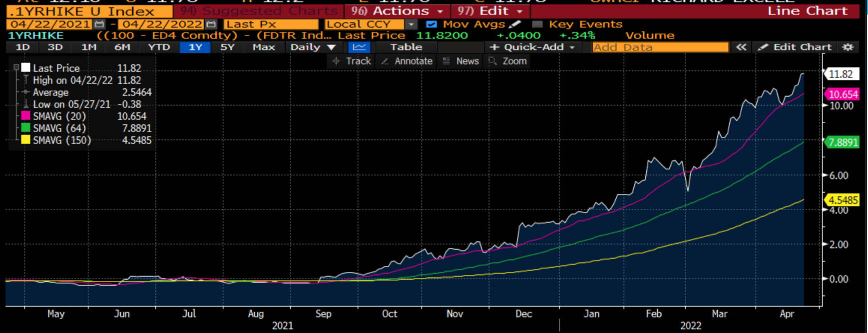Screen dimensions: 868x333
Task: Show News on chart
Action: coord(461,61)
